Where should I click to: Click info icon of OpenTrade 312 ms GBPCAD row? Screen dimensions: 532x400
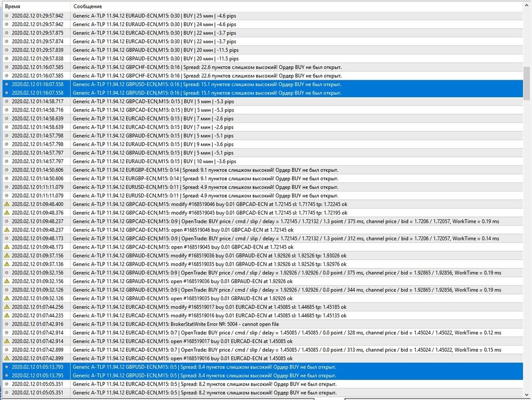tap(6, 238)
